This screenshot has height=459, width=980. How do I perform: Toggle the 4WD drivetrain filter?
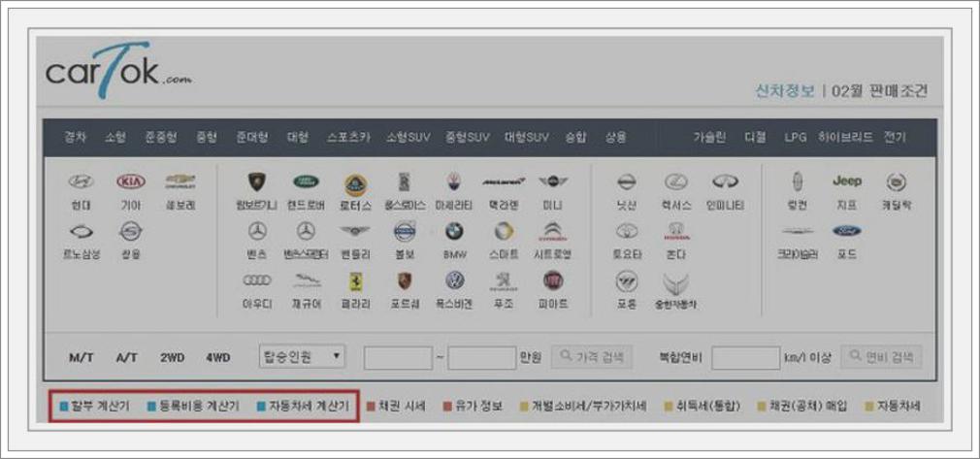(218, 358)
